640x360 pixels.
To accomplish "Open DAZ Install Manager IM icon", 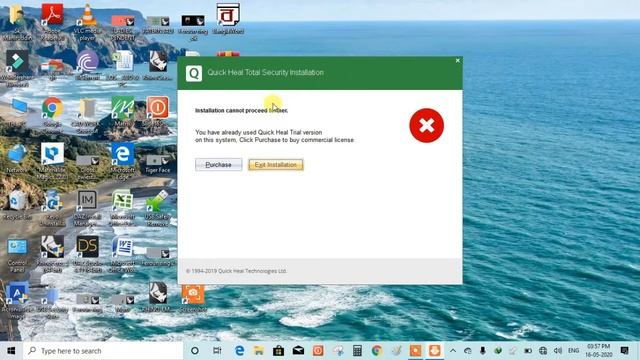I will (x=87, y=207).
